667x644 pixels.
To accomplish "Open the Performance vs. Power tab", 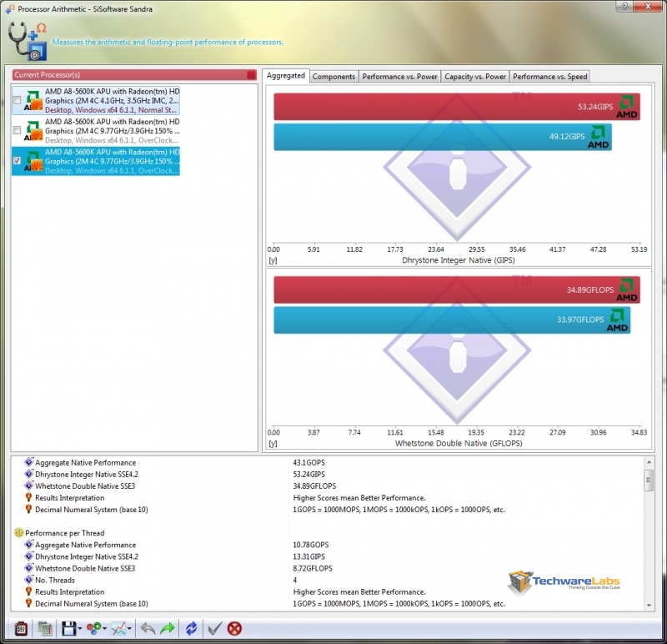I will 400,77.
